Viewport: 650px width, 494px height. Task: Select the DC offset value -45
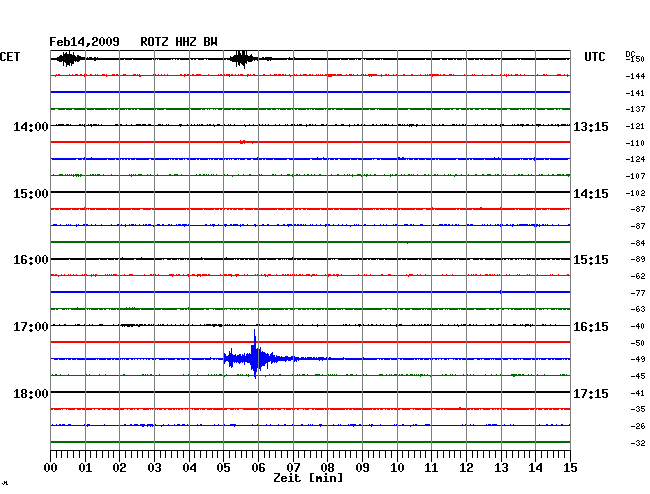638,376
